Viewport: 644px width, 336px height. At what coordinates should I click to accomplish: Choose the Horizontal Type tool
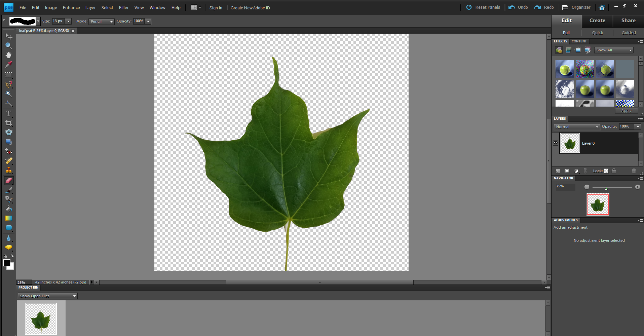[x=8, y=113]
